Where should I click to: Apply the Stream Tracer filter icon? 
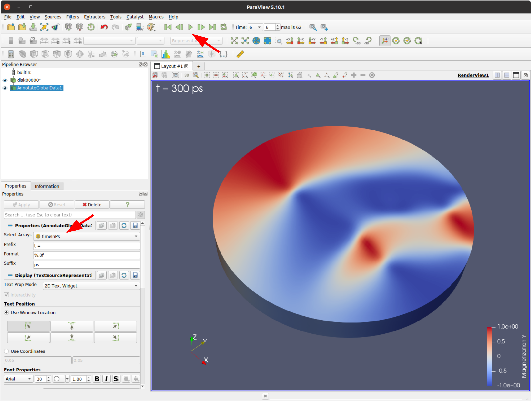tap(91, 54)
